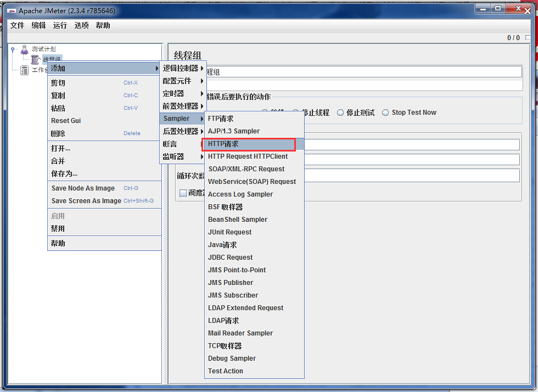
Task: Click the test plan flask icon
Action: 24,49
